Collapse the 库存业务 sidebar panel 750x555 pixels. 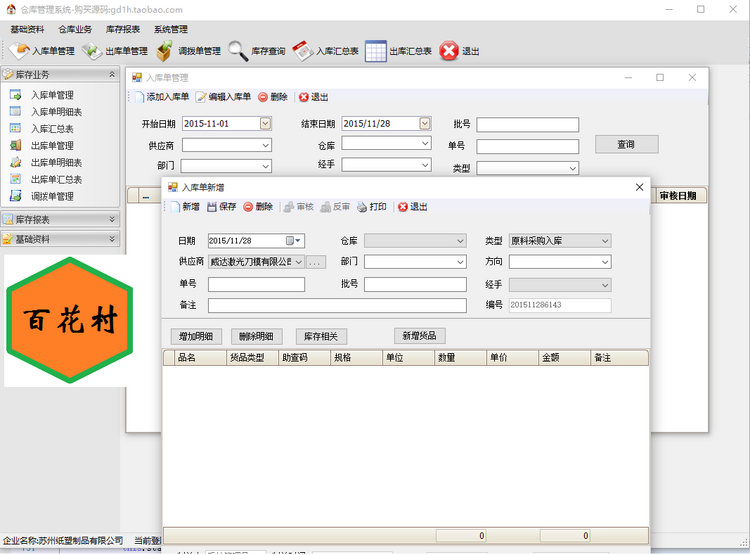click(112, 75)
